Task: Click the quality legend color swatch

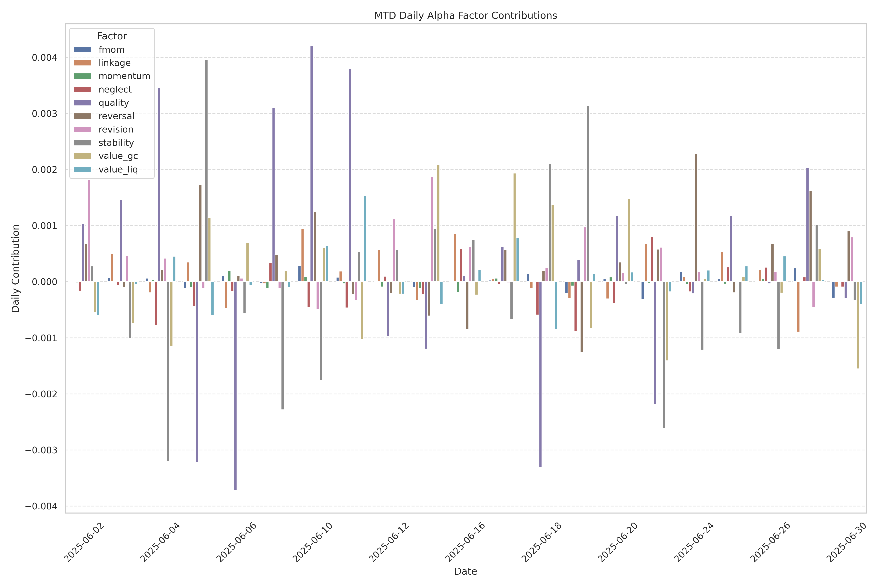Action: coord(82,103)
